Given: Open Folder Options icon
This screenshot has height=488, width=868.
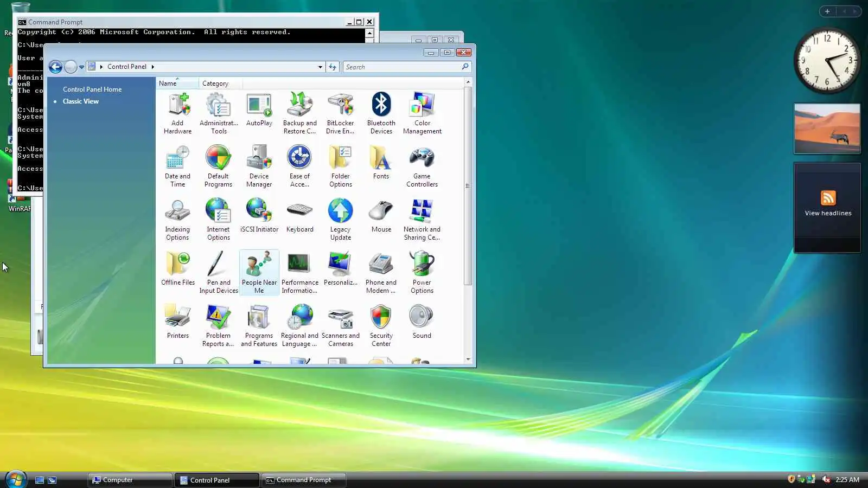Looking at the screenshot, I should 340,166.
